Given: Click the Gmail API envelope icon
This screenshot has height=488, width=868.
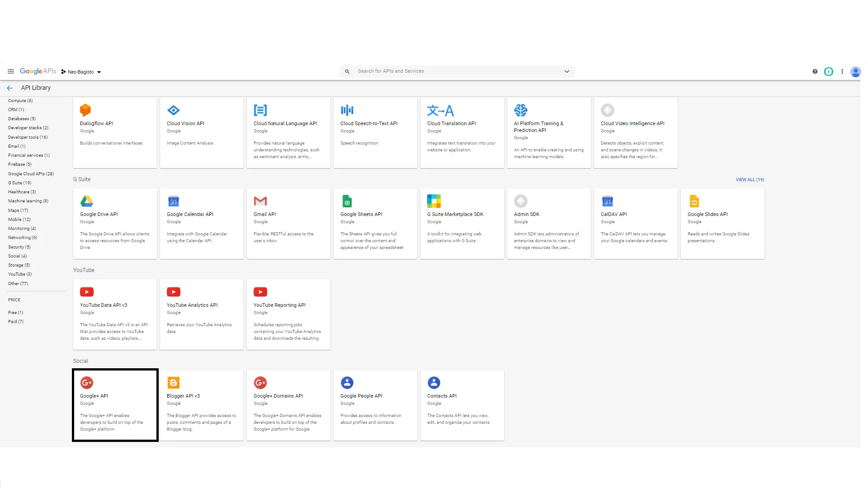Looking at the screenshot, I should tap(260, 201).
